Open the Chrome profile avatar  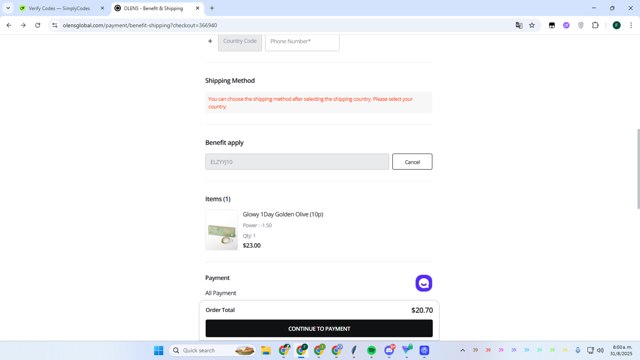pos(617,25)
